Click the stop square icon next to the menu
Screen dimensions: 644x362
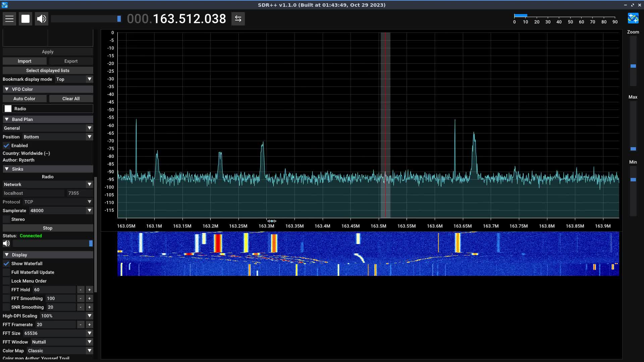[25, 18]
